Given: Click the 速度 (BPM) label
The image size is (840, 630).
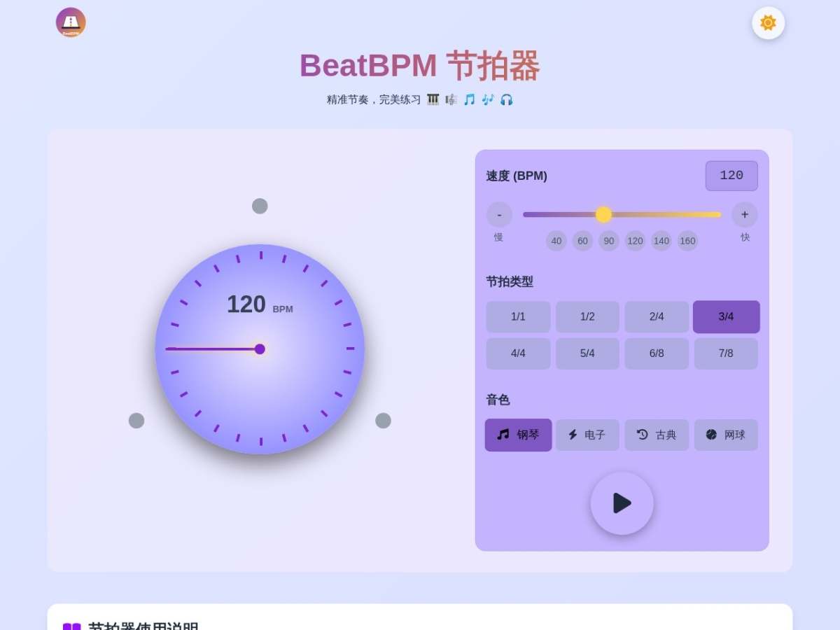Looking at the screenshot, I should pos(517,176).
